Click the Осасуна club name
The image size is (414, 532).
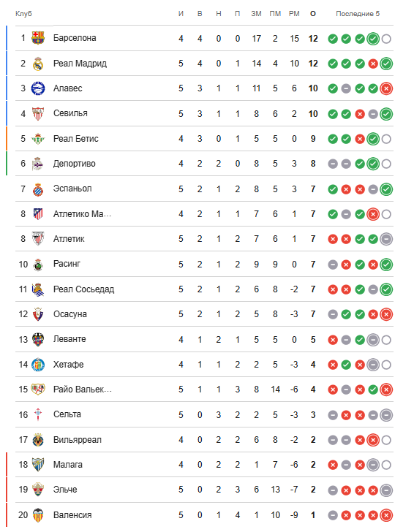click(70, 314)
